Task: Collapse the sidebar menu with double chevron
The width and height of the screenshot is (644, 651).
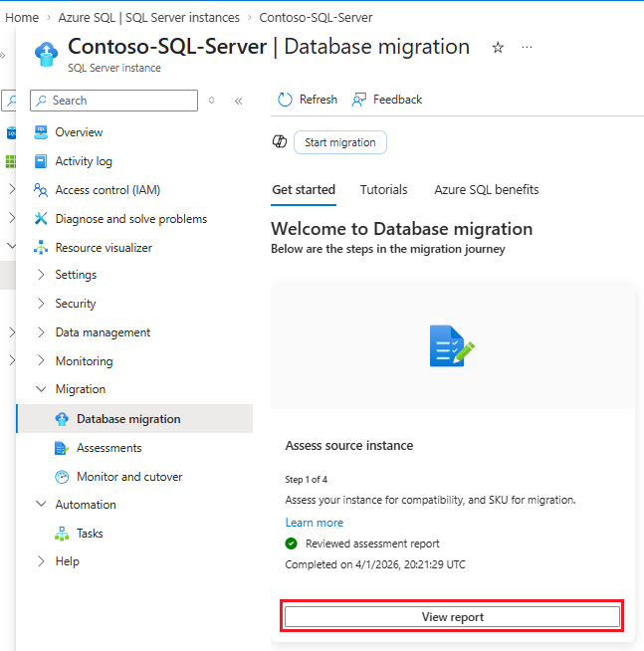Action: [x=238, y=101]
